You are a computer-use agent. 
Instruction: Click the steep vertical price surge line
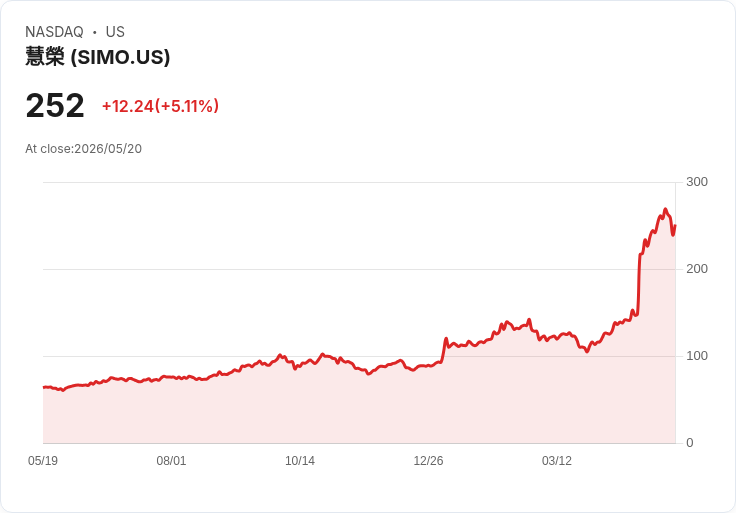[639, 284]
